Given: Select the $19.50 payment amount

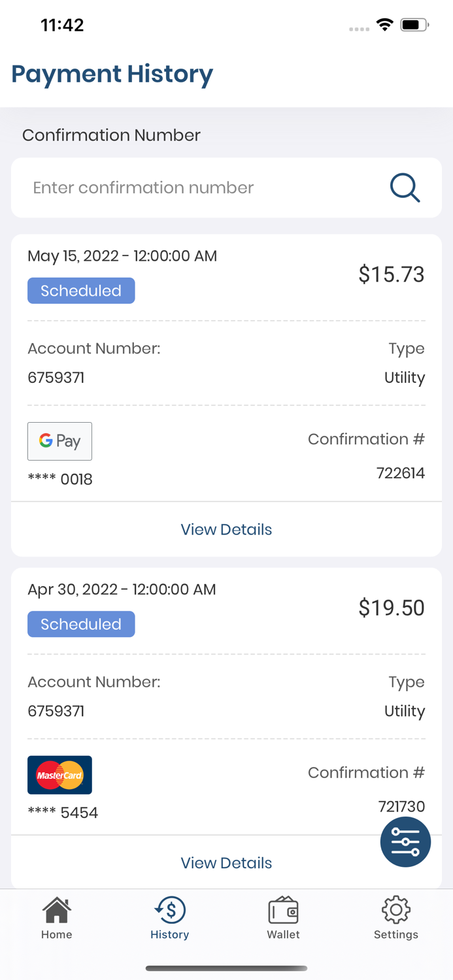Looking at the screenshot, I should coord(391,608).
